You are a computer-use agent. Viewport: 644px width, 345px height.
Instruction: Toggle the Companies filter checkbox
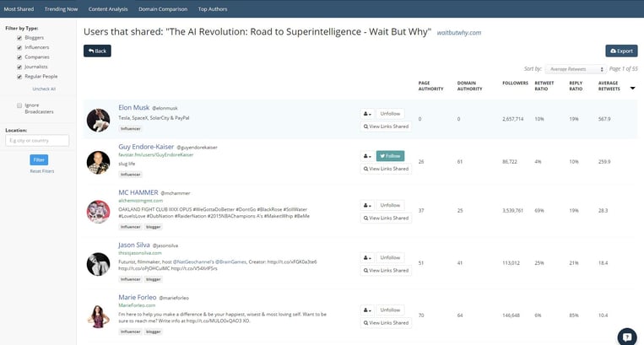tap(19, 57)
